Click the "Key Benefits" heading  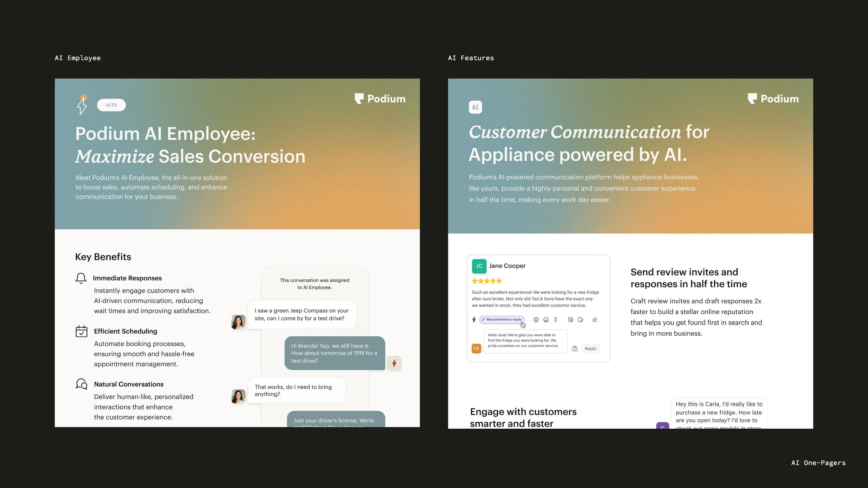coord(103,257)
